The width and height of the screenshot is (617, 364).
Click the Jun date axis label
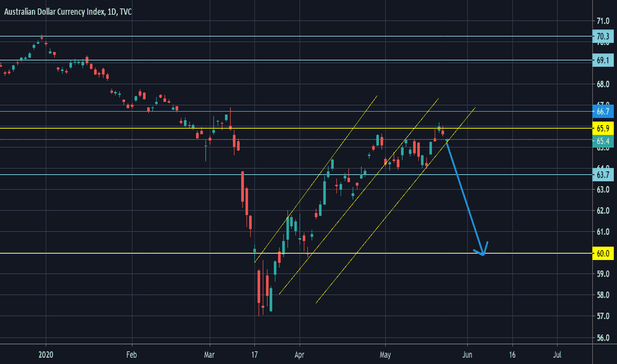click(467, 355)
